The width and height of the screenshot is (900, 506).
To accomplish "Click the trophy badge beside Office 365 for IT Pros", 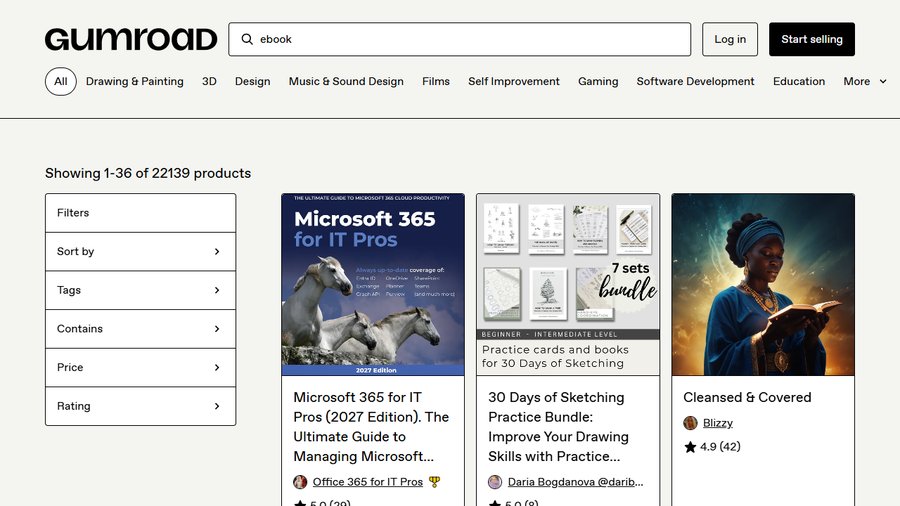I will (x=435, y=482).
